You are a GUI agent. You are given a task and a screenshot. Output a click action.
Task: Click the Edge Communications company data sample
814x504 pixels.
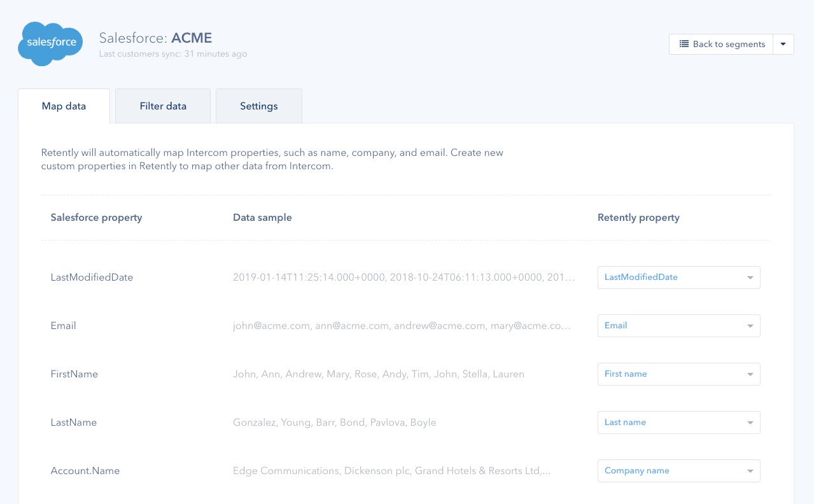[x=391, y=471]
